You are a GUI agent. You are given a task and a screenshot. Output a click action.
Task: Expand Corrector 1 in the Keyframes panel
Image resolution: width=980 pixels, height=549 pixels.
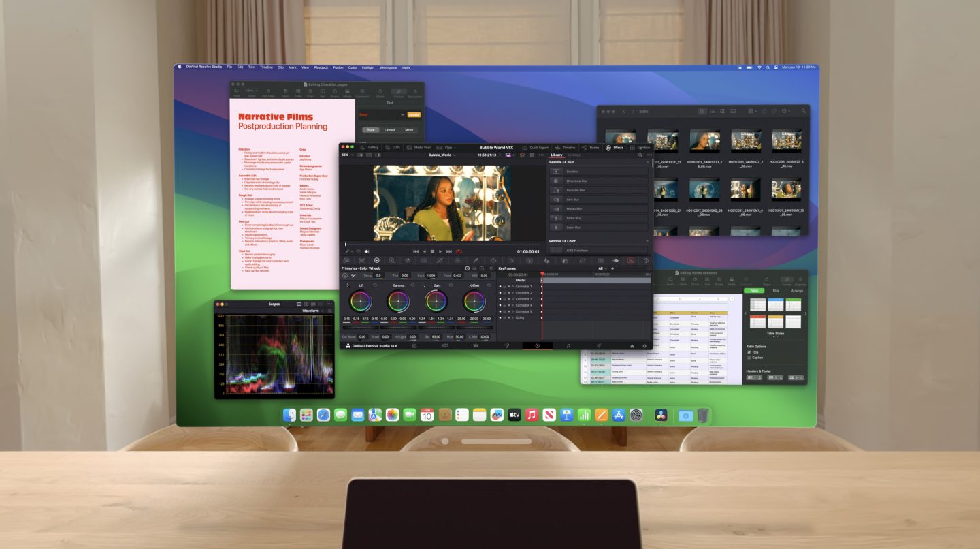[513, 287]
